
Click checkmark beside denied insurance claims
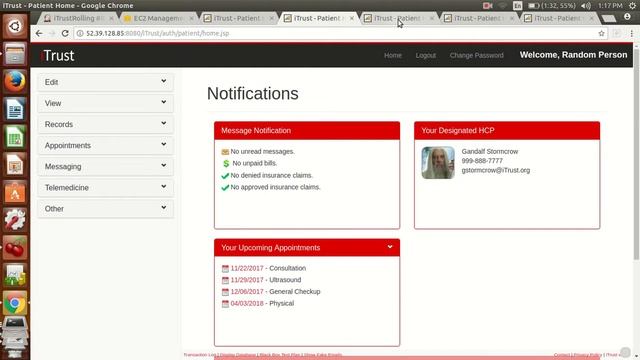[225, 176]
